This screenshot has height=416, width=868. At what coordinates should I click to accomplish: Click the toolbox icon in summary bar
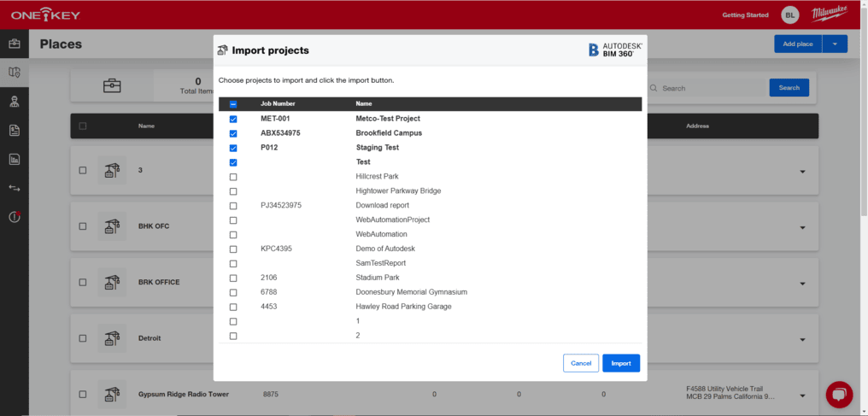[x=113, y=85]
